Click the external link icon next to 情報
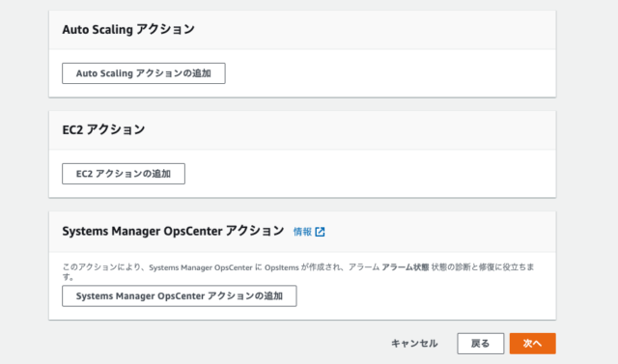618x364 pixels. coord(320,232)
